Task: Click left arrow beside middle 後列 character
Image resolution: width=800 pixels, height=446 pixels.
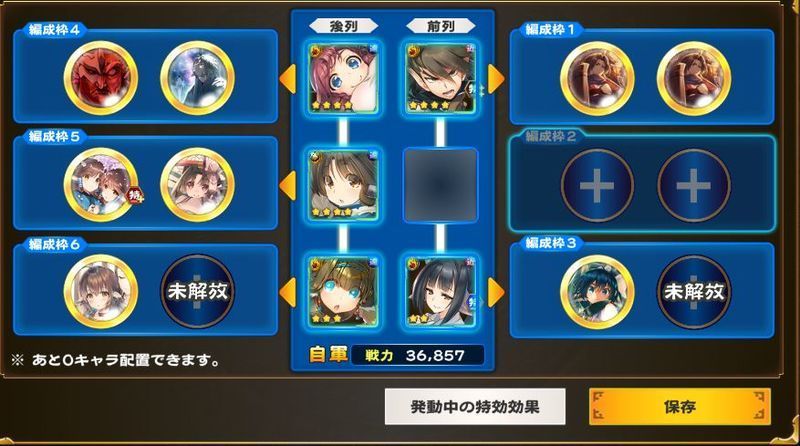Action: (x=288, y=185)
